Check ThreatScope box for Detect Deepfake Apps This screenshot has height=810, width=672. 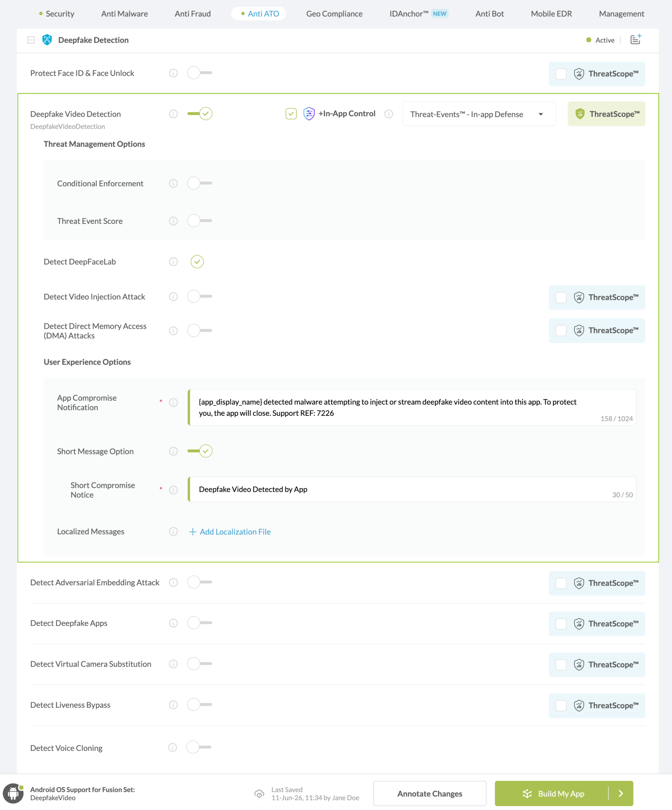tap(561, 624)
